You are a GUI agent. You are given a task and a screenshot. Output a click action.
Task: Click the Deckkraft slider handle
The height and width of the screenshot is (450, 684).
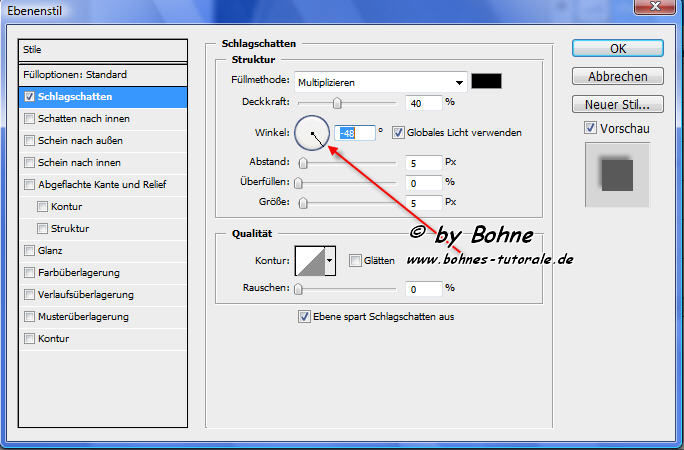[x=337, y=103]
